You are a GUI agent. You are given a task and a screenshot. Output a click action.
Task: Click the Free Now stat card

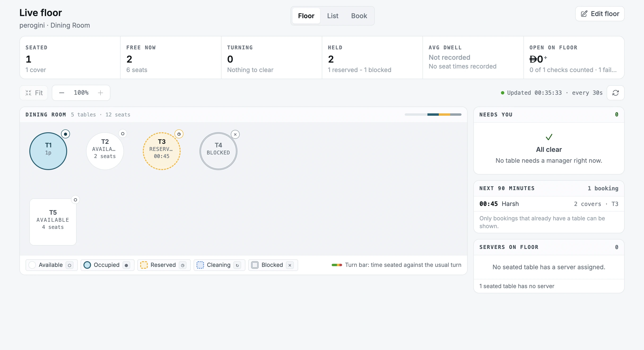pos(171,58)
